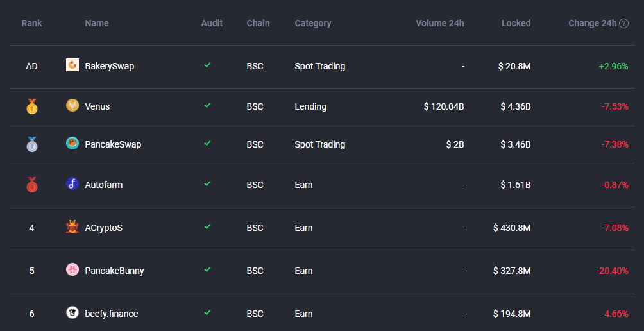Open the Autofarm project link
This screenshot has height=331, width=644.
(104, 185)
